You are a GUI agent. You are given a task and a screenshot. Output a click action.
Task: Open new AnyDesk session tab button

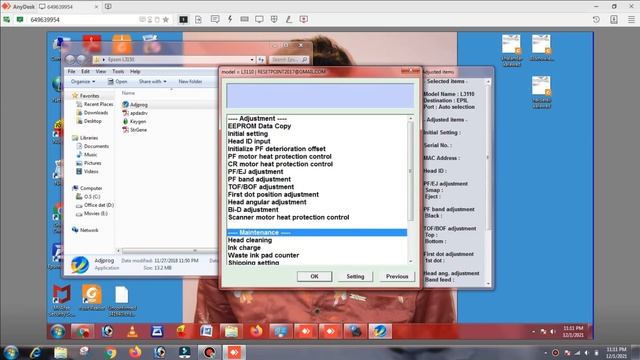pos(108,7)
